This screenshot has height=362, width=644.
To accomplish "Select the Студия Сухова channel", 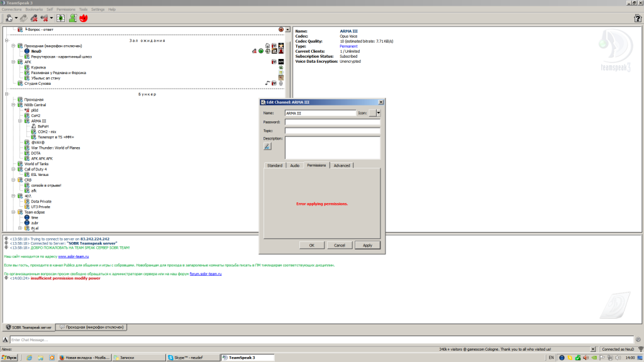I will coord(37,84).
